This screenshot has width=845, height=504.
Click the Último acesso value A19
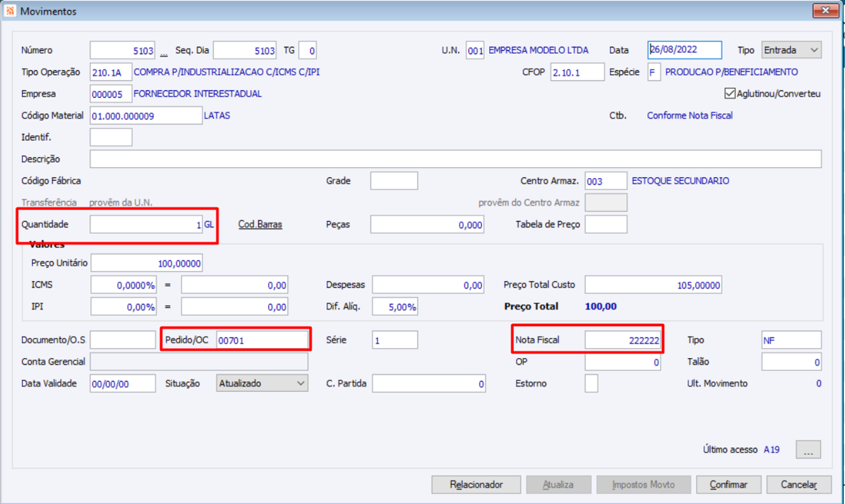[x=771, y=450]
